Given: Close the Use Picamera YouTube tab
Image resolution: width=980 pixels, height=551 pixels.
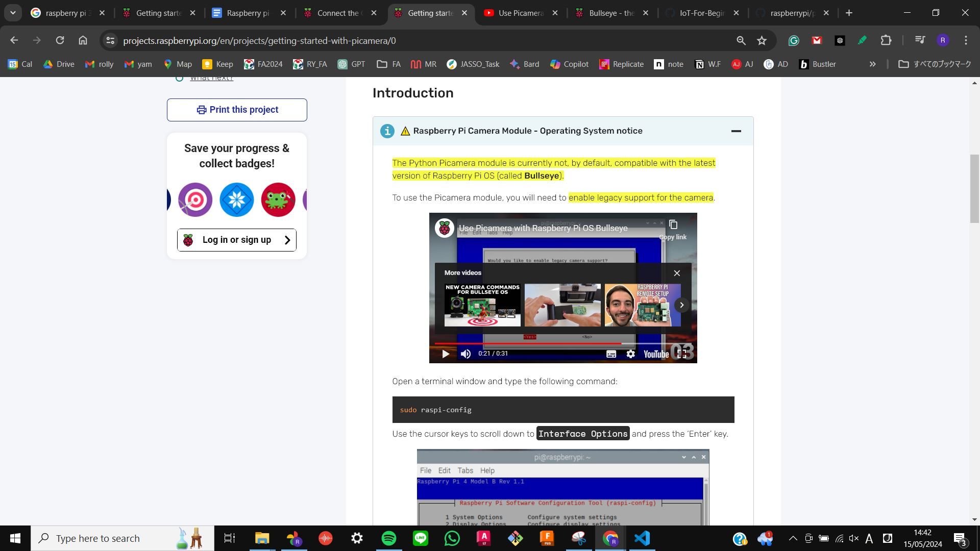Looking at the screenshot, I should click(555, 13).
